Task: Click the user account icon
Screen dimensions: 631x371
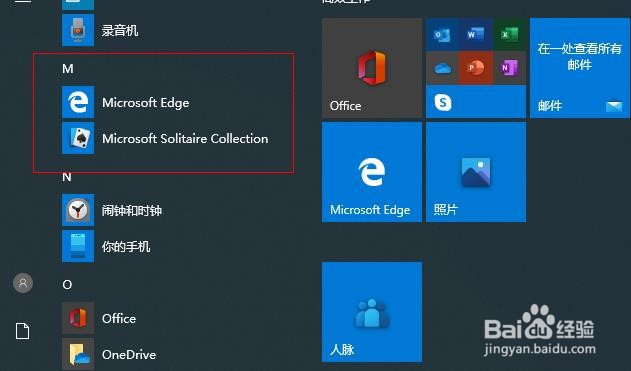Action: pos(23,283)
